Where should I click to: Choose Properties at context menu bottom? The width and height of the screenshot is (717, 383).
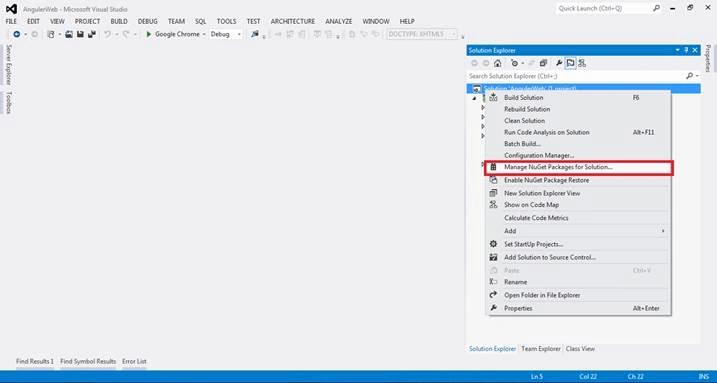(x=578, y=309)
